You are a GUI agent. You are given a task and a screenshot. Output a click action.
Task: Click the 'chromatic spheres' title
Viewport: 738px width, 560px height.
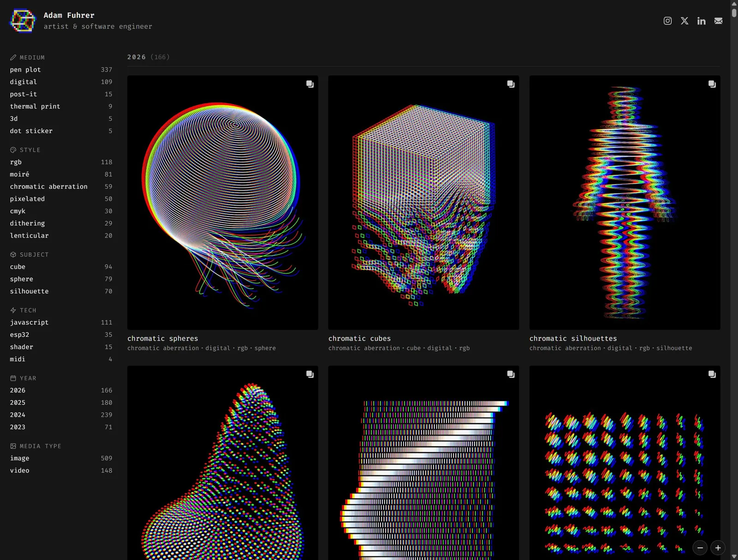163,338
